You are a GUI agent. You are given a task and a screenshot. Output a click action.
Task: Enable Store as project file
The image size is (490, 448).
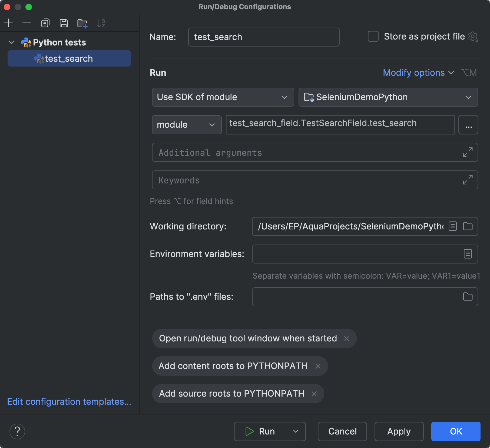point(373,37)
